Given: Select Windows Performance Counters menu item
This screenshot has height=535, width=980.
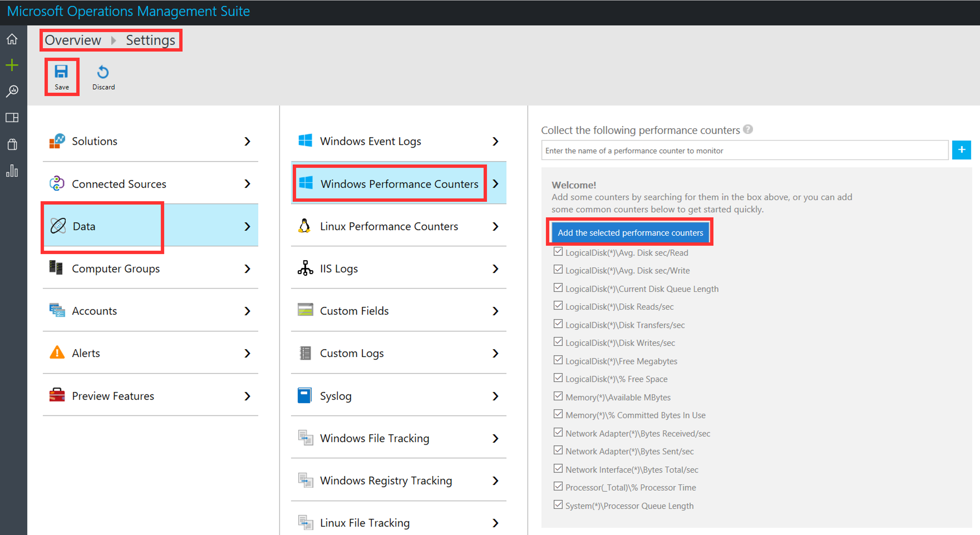Looking at the screenshot, I should (399, 184).
